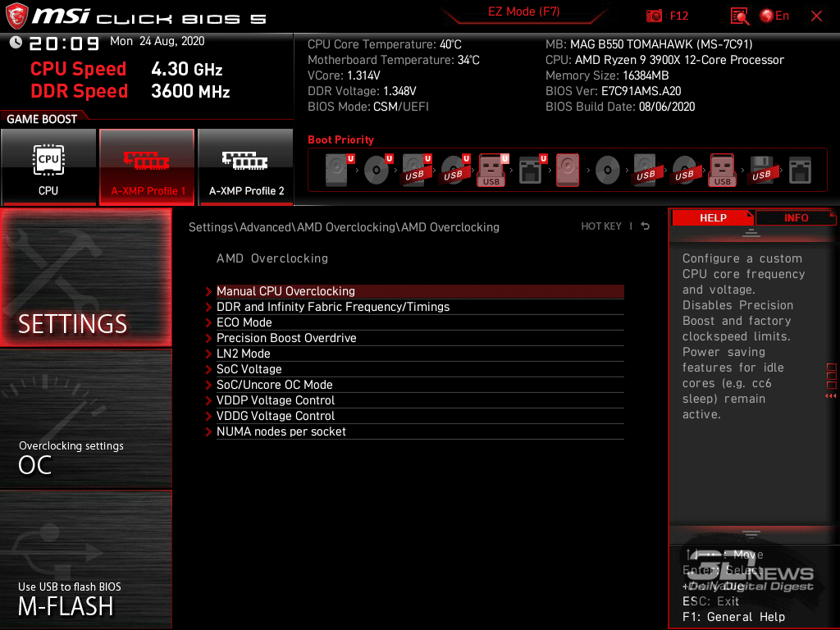This screenshot has width=840, height=630.
Task: Close the BIOS with the red X
Action: coord(816,16)
